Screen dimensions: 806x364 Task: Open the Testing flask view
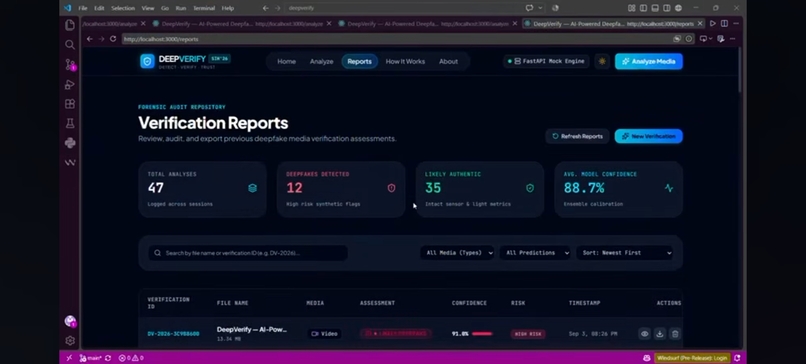click(x=70, y=123)
